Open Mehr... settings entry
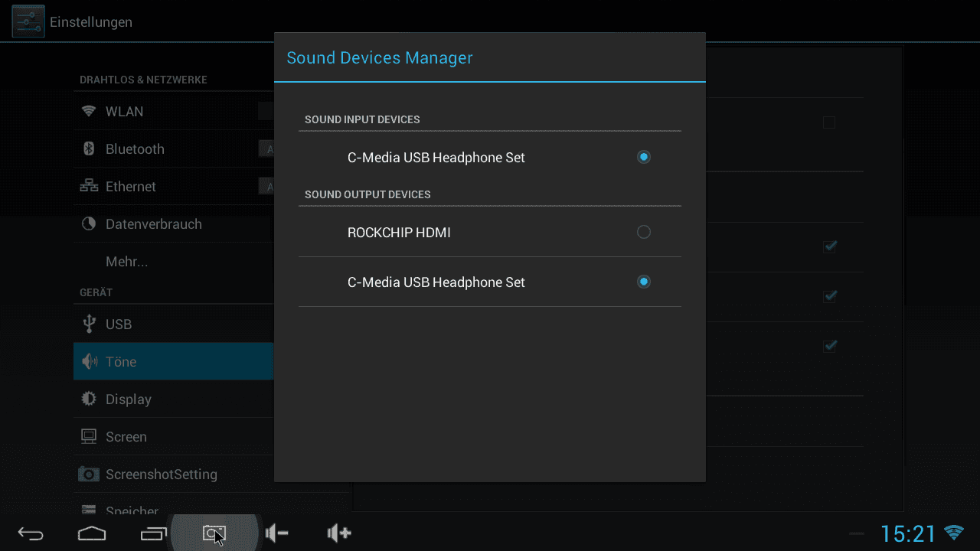This screenshot has height=551, width=980. pyautogui.click(x=174, y=262)
